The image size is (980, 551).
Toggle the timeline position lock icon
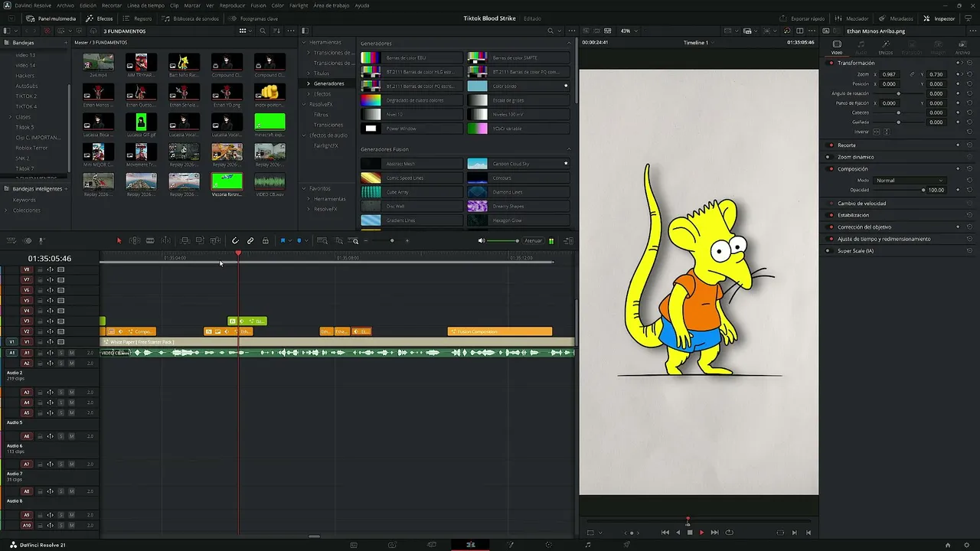266,241
